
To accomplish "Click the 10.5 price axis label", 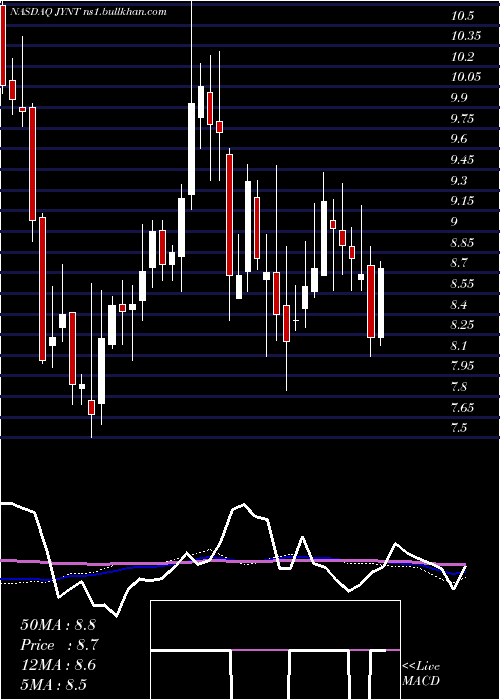I will (x=462, y=16).
